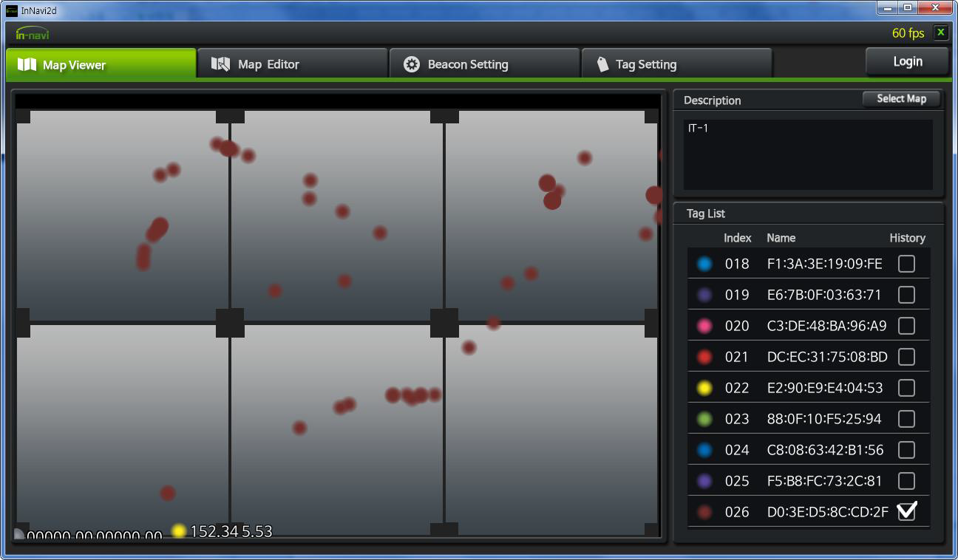Click the pink color dot of tag 020
958x560 pixels.
pos(704,326)
